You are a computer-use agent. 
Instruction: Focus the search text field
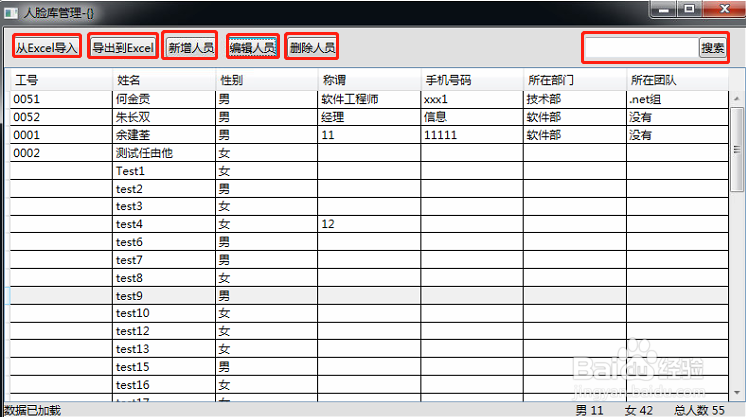pos(641,48)
